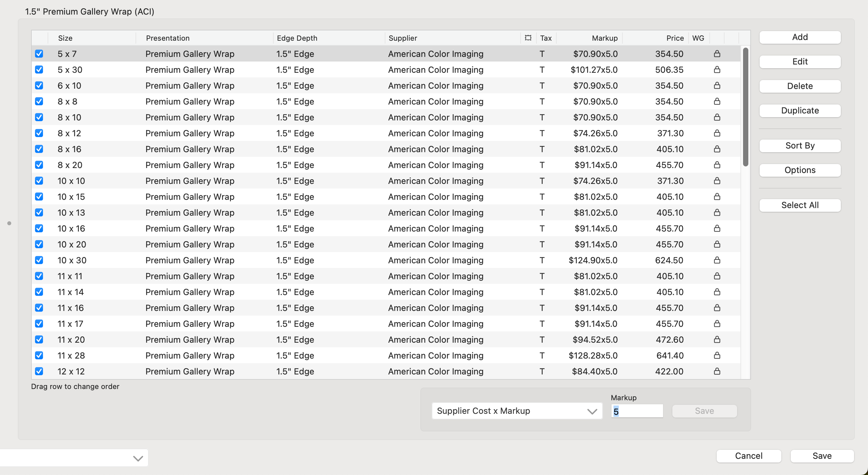Click the lock icon for the 10 x 16 row

pos(717,228)
